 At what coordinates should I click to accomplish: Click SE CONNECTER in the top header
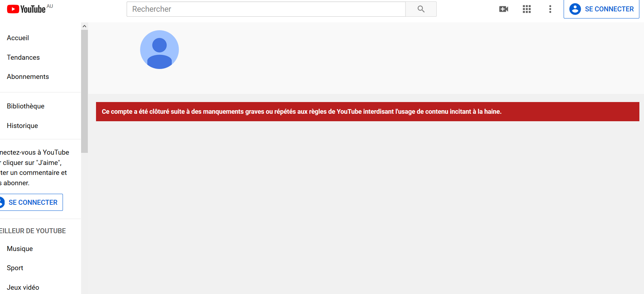[x=601, y=9]
